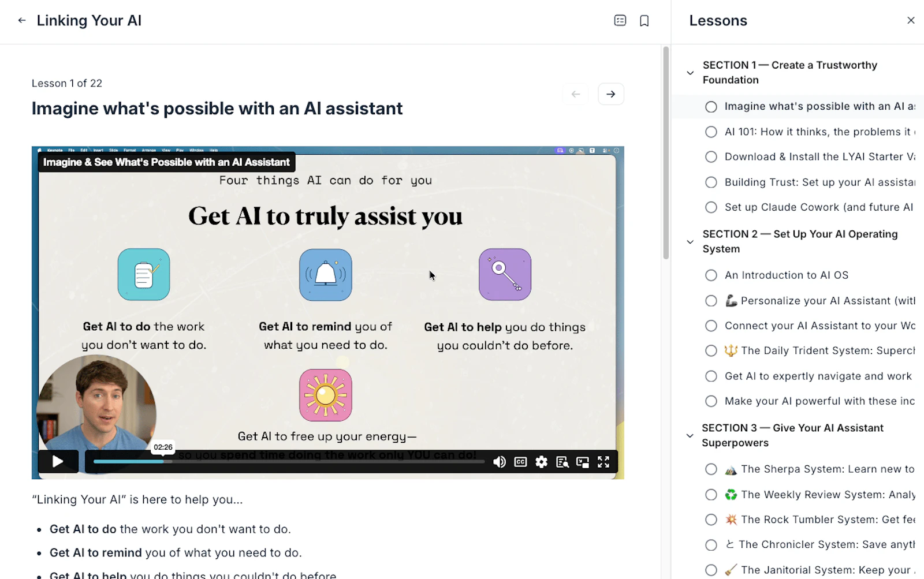Collapse SECTION 1 Create a Trustworthy Foundation
The image size is (924, 579).
click(690, 73)
